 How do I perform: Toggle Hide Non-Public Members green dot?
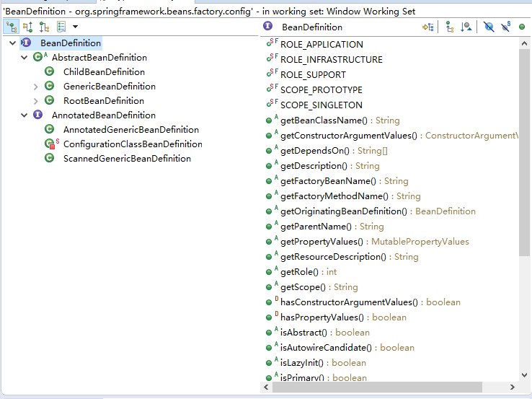(x=522, y=27)
